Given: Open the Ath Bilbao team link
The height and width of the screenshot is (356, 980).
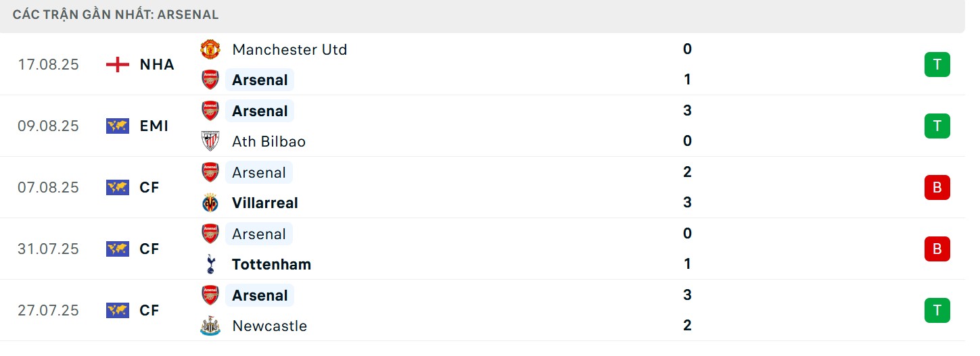Looking at the screenshot, I should pyautogui.click(x=269, y=141).
